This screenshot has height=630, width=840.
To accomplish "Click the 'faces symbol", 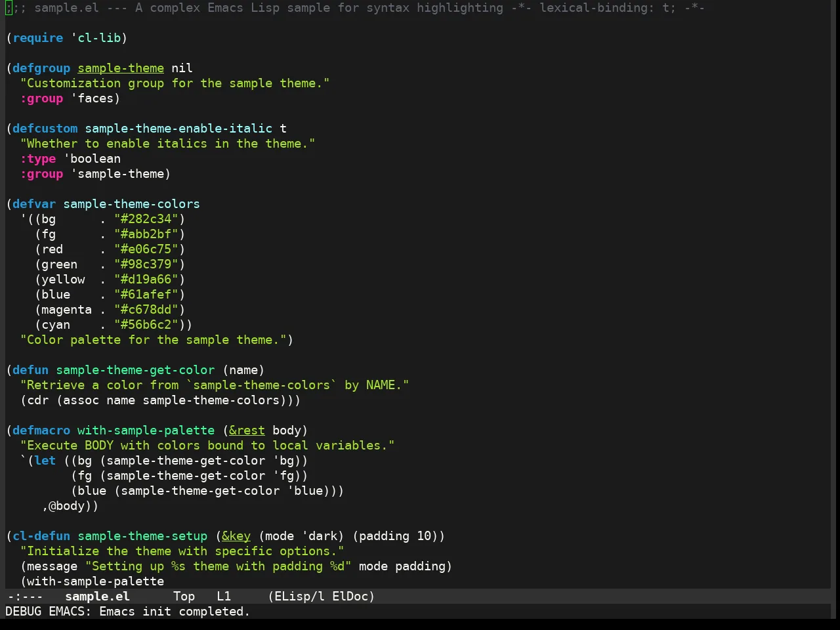I will 92,98.
